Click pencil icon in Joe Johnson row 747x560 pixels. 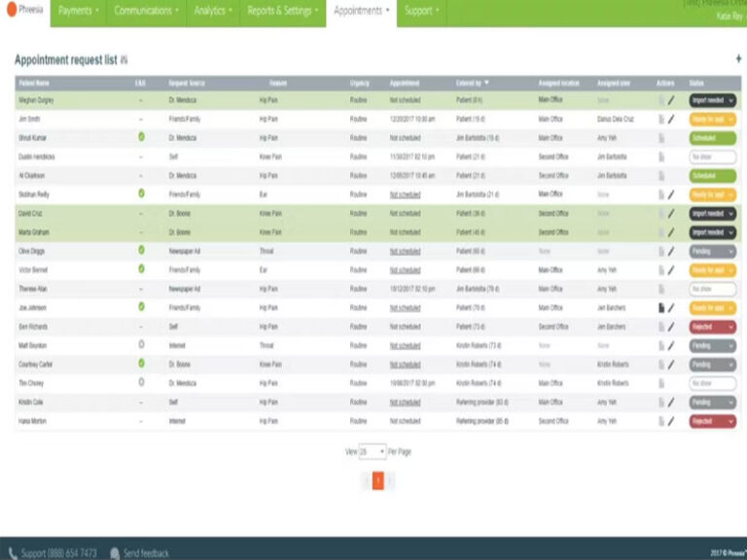671,308
